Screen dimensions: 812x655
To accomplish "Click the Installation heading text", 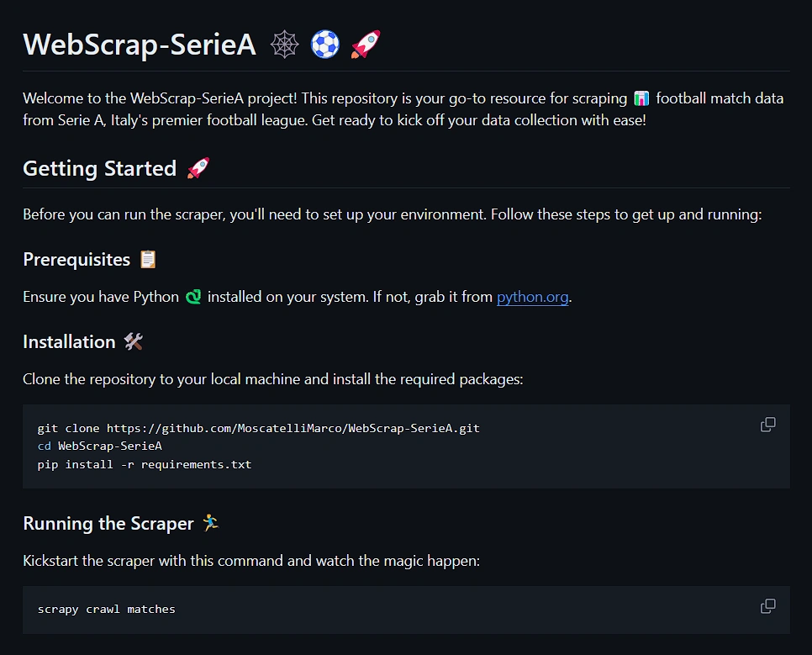I will tap(70, 341).
